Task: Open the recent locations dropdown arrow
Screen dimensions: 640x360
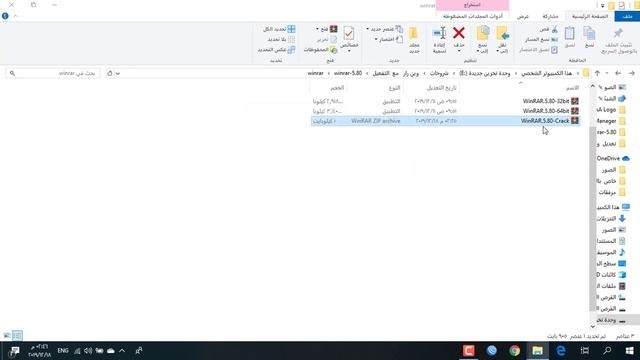Action: pyautogui.click(x=607, y=73)
